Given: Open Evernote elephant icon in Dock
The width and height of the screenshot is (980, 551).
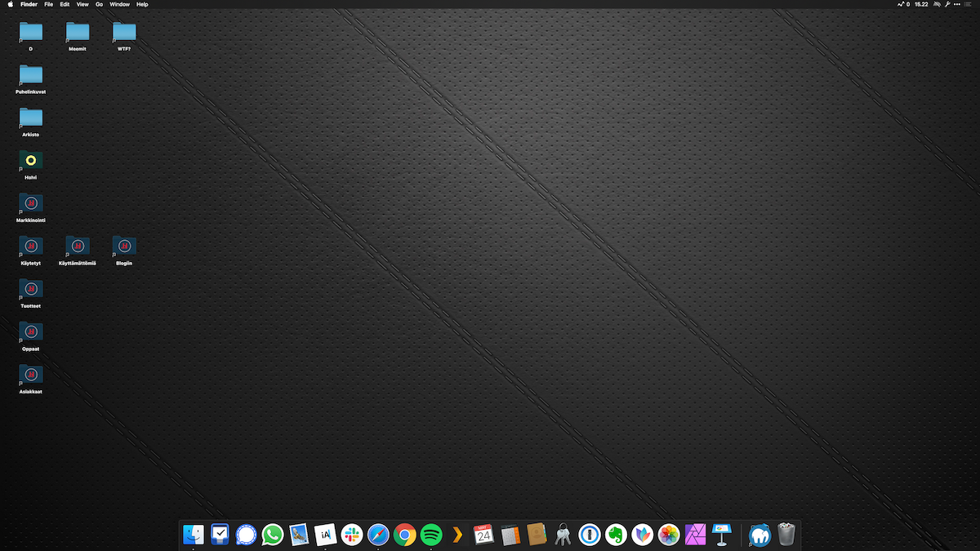Looking at the screenshot, I should [x=616, y=535].
